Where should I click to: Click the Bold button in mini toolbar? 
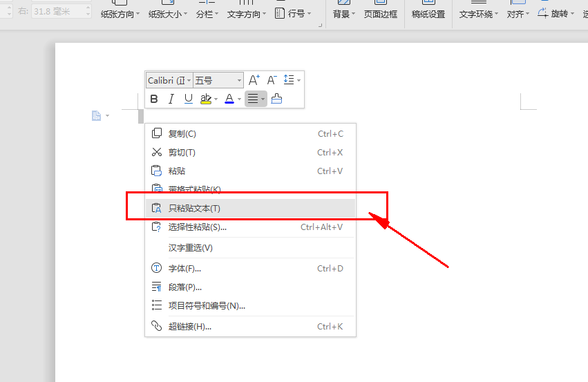pos(154,99)
